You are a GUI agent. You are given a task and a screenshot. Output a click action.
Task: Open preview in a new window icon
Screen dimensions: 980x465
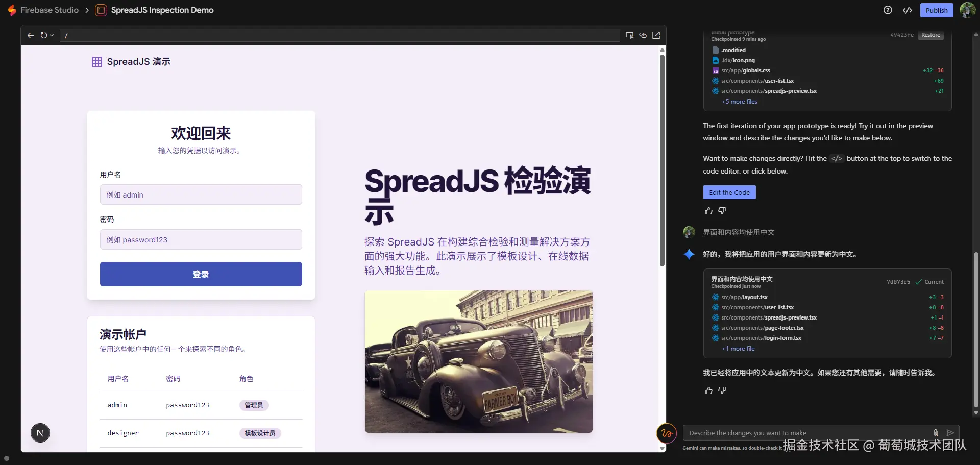[x=656, y=35]
